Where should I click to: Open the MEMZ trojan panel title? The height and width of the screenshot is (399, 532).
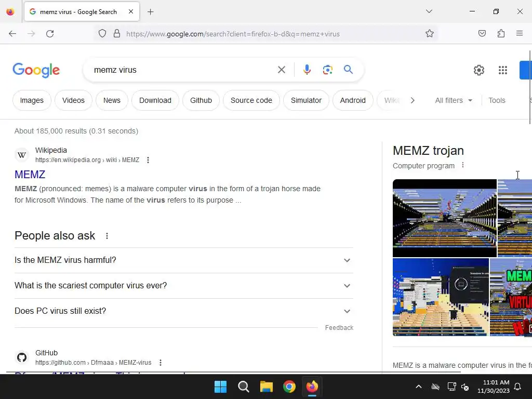click(x=428, y=151)
